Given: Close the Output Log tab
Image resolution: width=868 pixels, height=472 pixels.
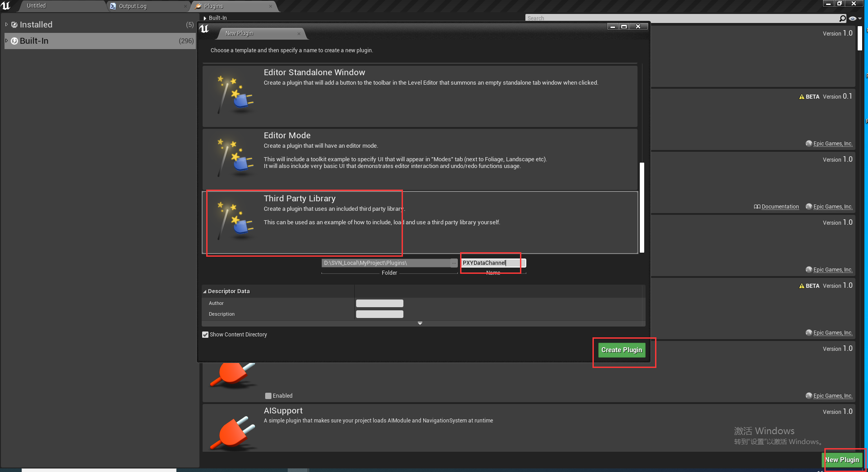Looking at the screenshot, I should pyautogui.click(x=185, y=6).
